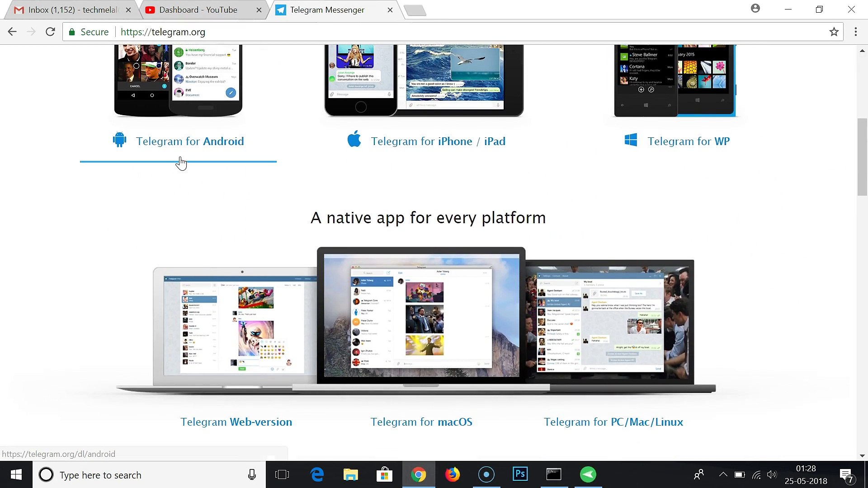Reload the Telegram page
The image size is (868, 488).
point(50,32)
